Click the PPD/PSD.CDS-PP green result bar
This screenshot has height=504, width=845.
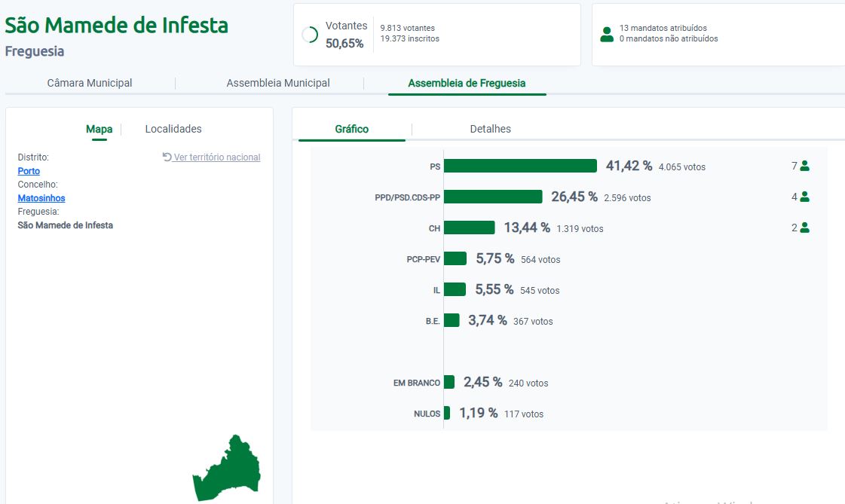[x=493, y=197]
